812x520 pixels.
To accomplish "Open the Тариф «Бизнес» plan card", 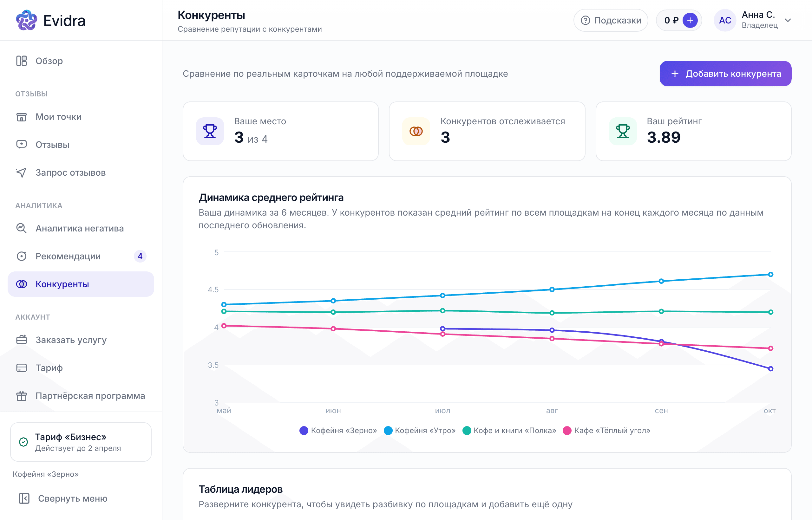I will coord(81,442).
